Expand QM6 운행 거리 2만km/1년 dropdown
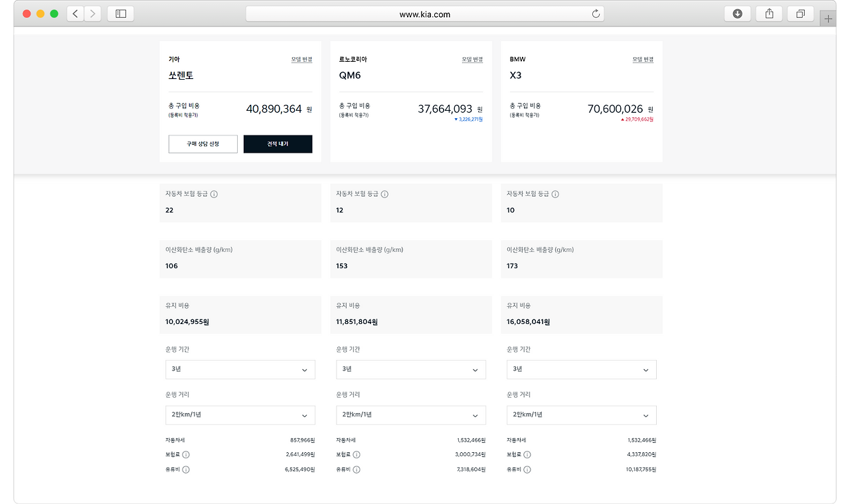The width and height of the screenshot is (850, 504). (411, 415)
